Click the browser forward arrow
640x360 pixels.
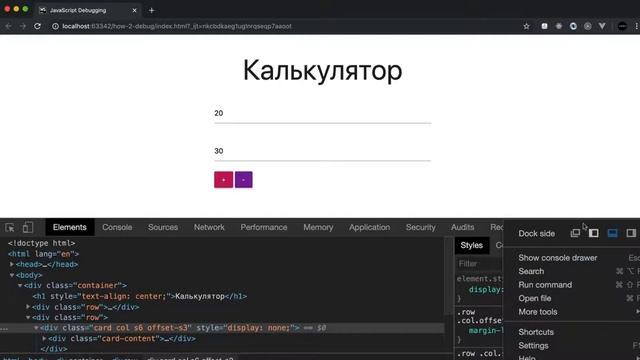(23, 26)
